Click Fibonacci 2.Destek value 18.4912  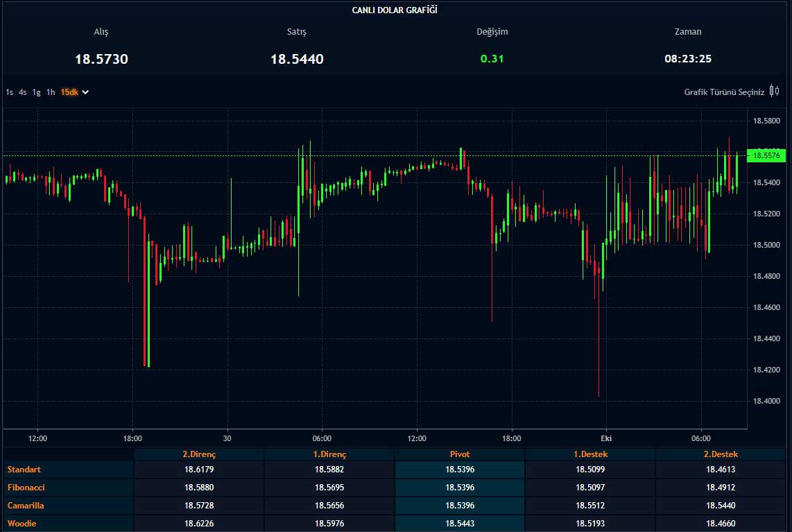pyautogui.click(x=721, y=488)
